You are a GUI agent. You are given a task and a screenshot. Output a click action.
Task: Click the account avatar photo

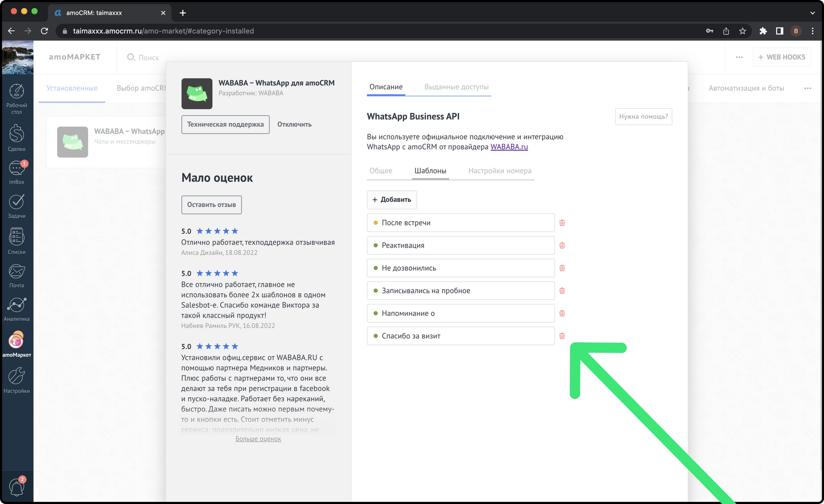pyautogui.click(x=18, y=57)
